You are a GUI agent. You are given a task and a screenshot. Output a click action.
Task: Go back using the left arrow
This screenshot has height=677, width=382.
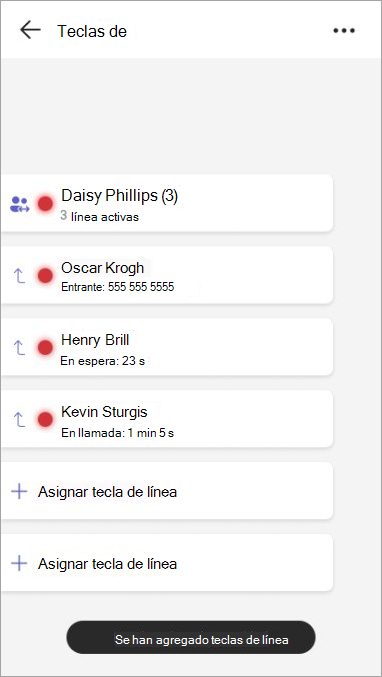point(30,30)
